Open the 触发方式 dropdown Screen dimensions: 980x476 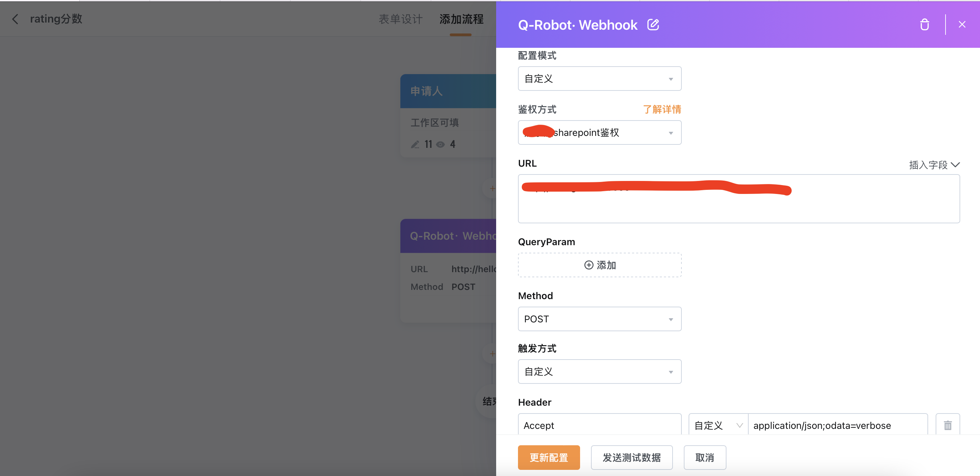tap(600, 371)
